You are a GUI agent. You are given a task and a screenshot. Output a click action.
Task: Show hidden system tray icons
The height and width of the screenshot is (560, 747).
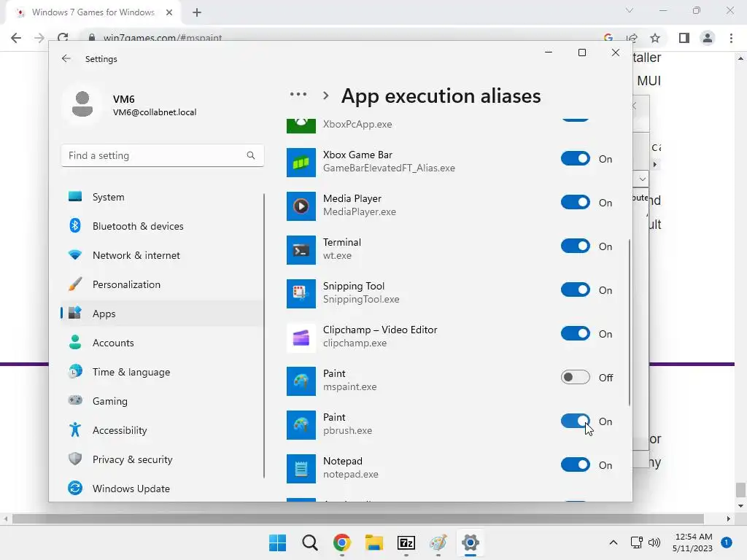pyautogui.click(x=613, y=542)
